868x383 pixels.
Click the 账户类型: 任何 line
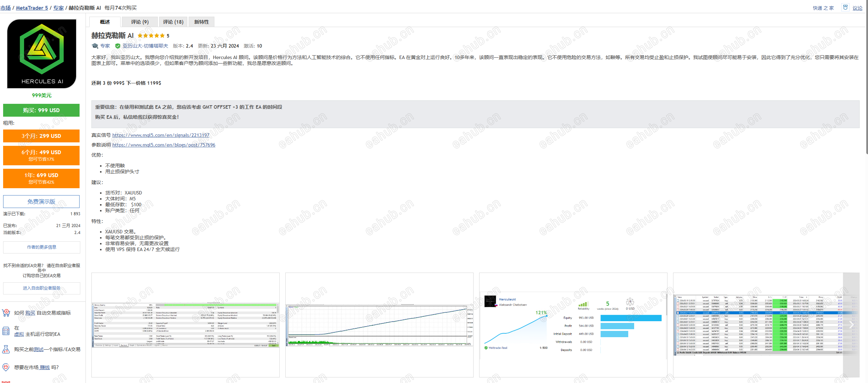click(122, 210)
